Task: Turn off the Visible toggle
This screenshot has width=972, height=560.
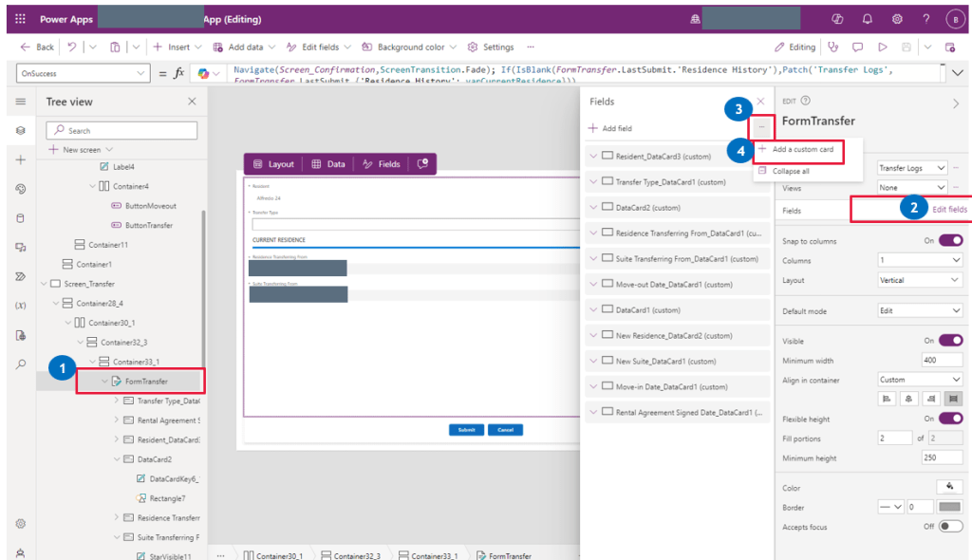Action: click(950, 341)
